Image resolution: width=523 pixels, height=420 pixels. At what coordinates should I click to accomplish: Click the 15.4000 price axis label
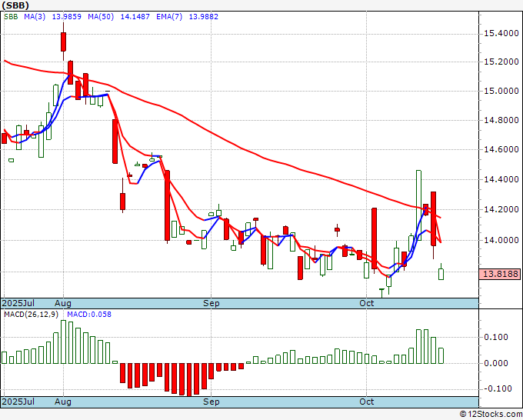point(501,33)
